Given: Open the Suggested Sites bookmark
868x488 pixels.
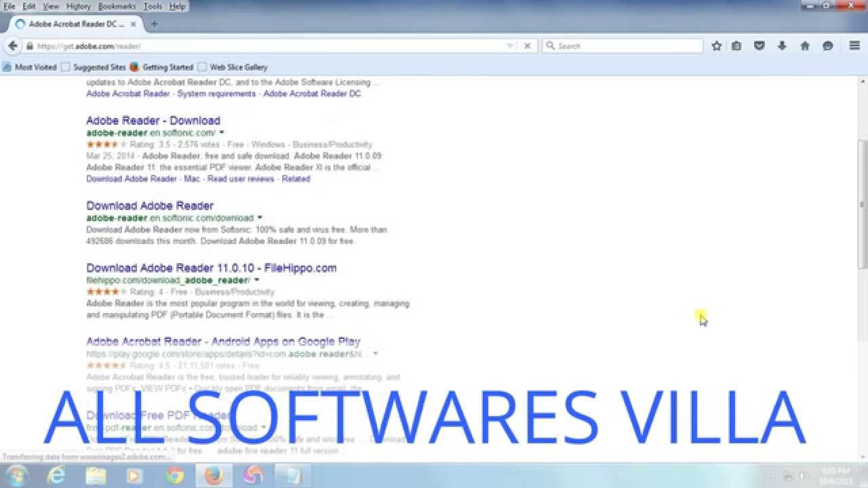Looking at the screenshot, I should click(94, 67).
